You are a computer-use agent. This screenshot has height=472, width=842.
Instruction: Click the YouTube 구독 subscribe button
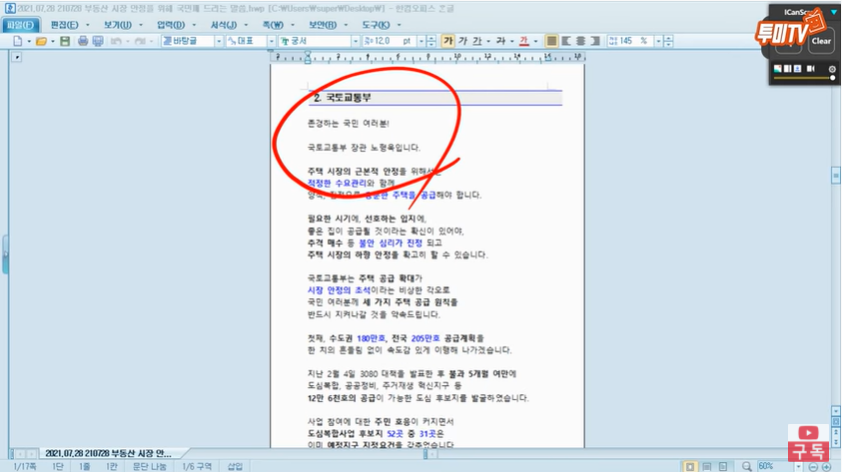tap(808, 443)
